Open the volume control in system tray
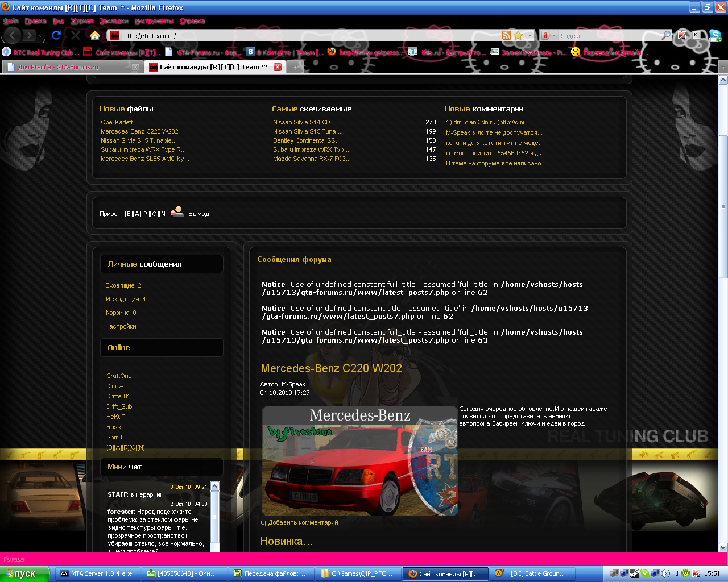Viewport: 728px width, 582px height. pos(665,573)
